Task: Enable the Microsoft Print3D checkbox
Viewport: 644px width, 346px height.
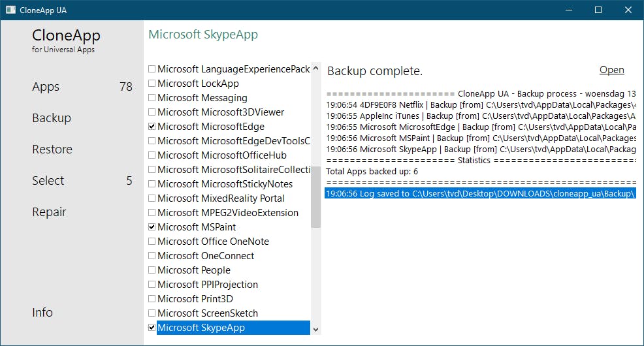Action: pos(152,299)
